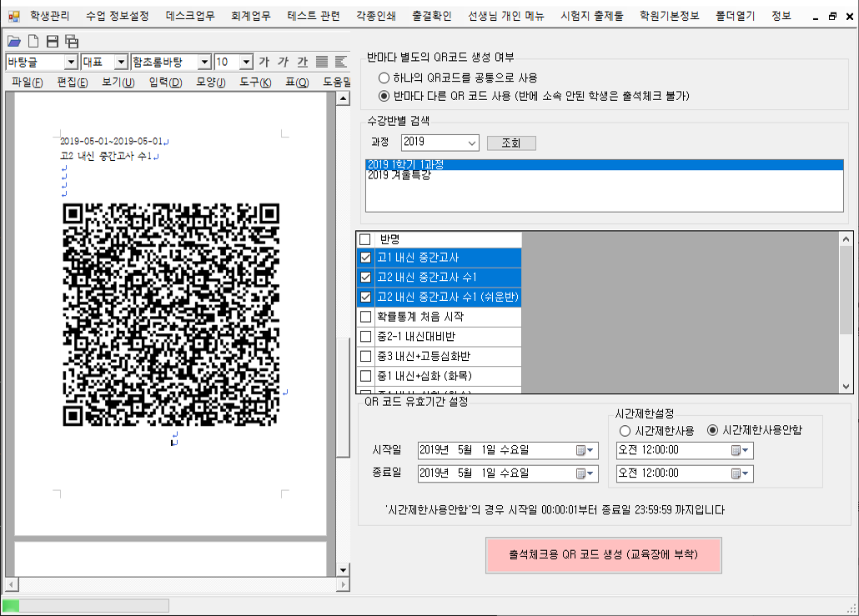The width and height of the screenshot is (859, 616).
Task: Click the green progress bar in status bar
Action: click(x=11, y=606)
